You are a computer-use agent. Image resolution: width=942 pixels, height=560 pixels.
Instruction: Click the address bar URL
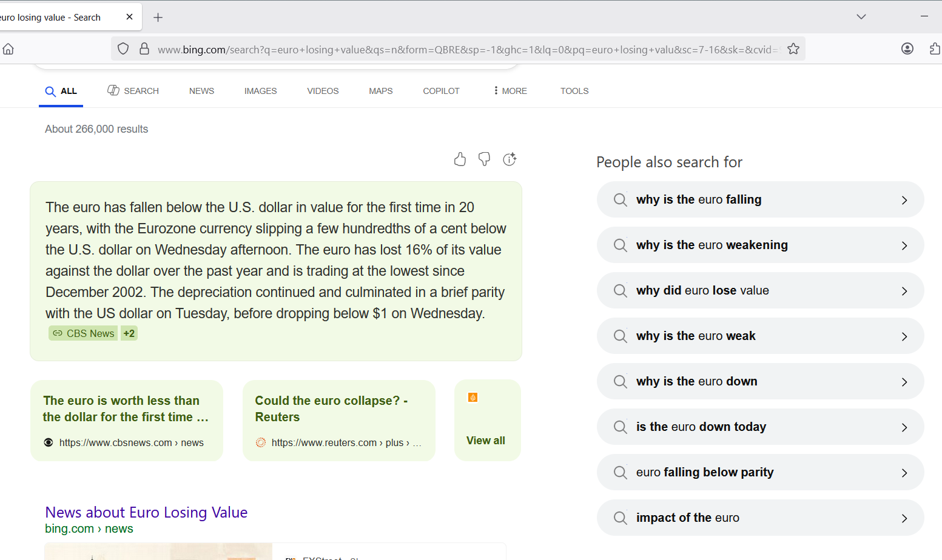click(x=468, y=50)
